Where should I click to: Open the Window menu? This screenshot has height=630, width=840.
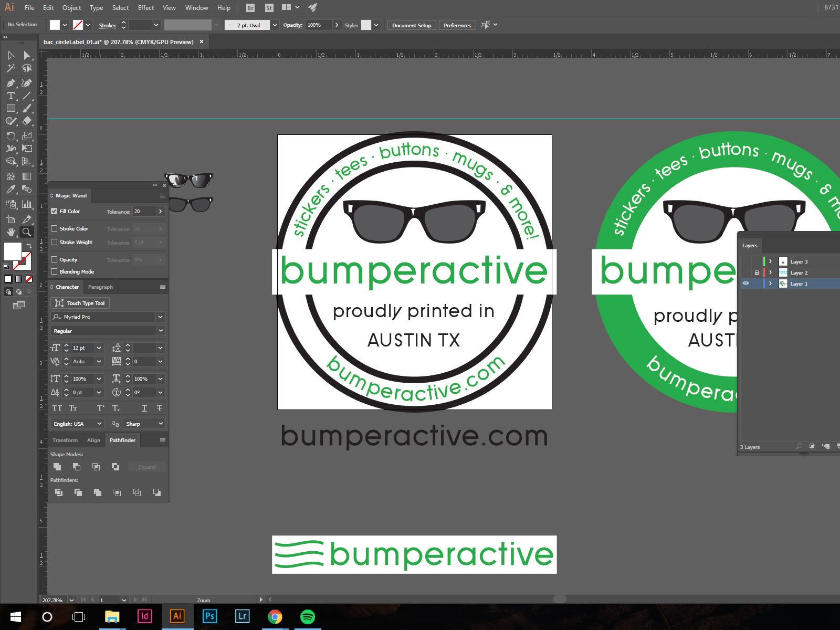(197, 8)
